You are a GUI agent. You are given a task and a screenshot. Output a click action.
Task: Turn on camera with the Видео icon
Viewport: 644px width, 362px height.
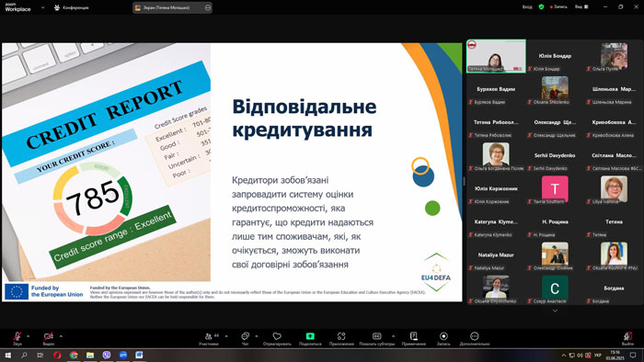click(49, 336)
